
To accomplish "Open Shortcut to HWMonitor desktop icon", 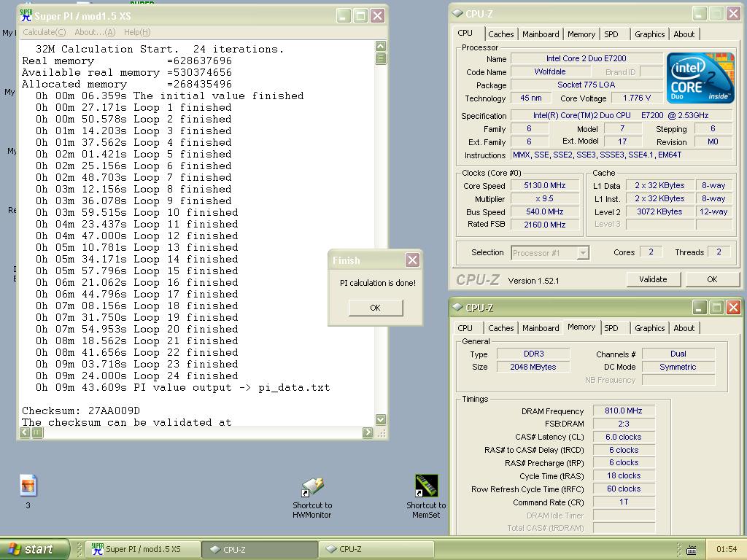I will [312, 497].
